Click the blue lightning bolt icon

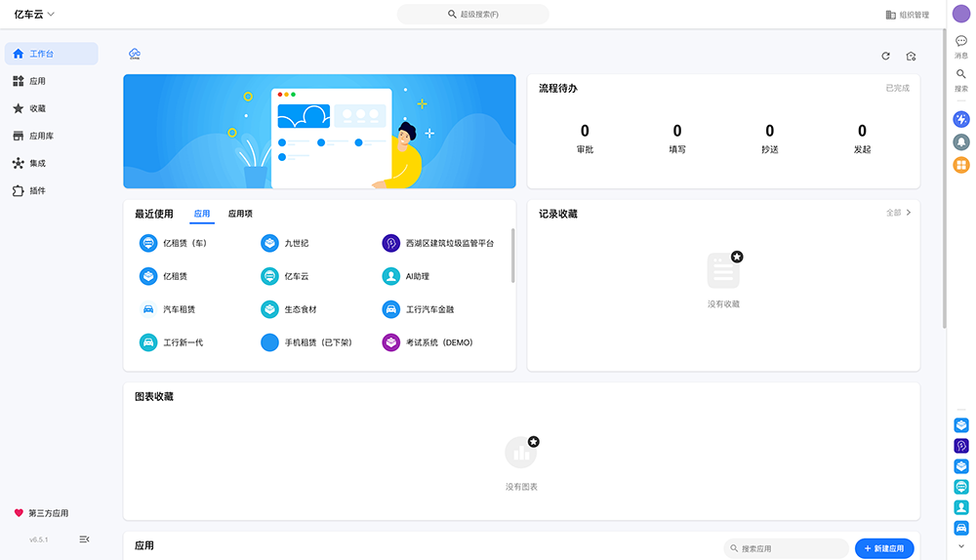pyautogui.click(x=961, y=119)
